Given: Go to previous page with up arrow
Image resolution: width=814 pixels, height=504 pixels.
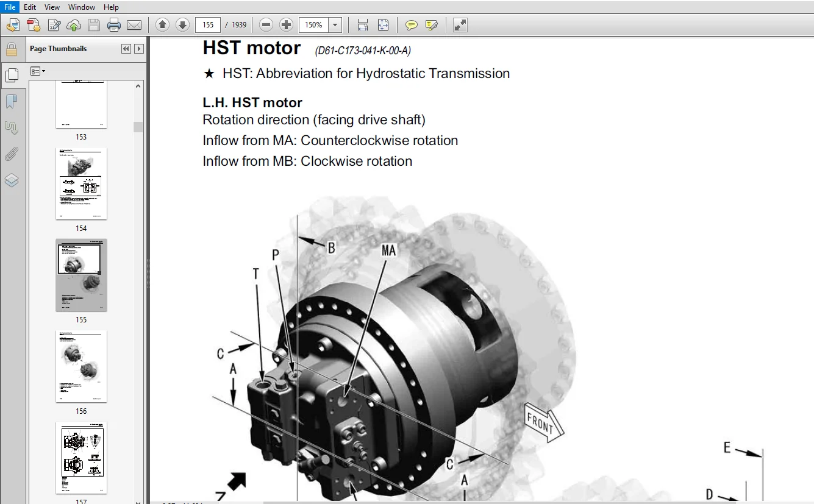Looking at the screenshot, I should coord(162,25).
